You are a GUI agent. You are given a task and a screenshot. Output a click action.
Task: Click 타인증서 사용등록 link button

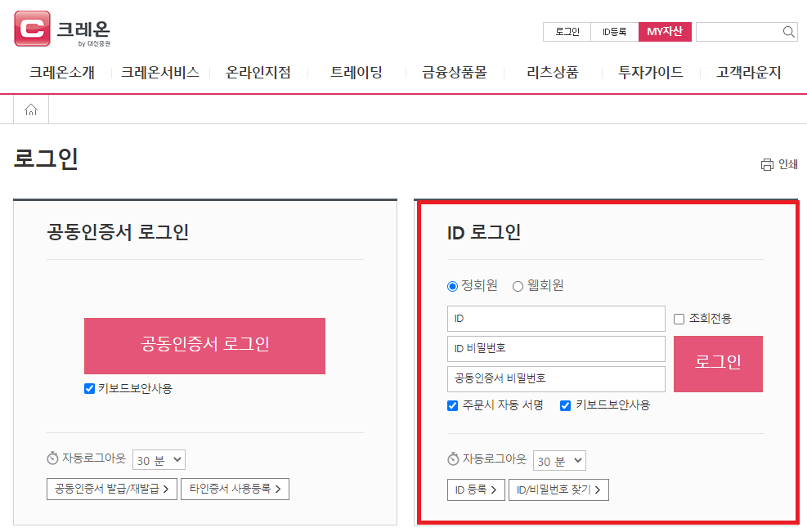235,489
